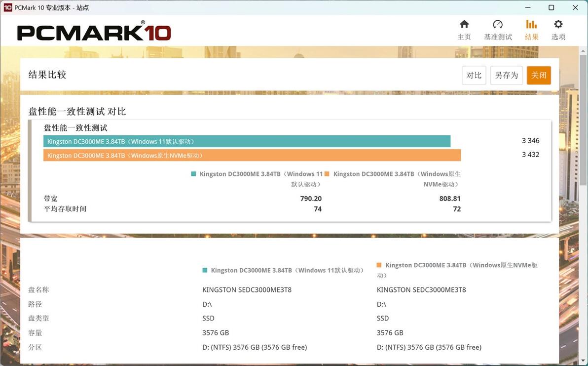Image resolution: width=588 pixels, height=366 pixels.
Task: Click the 路径 label
Action: pos(35,304)
